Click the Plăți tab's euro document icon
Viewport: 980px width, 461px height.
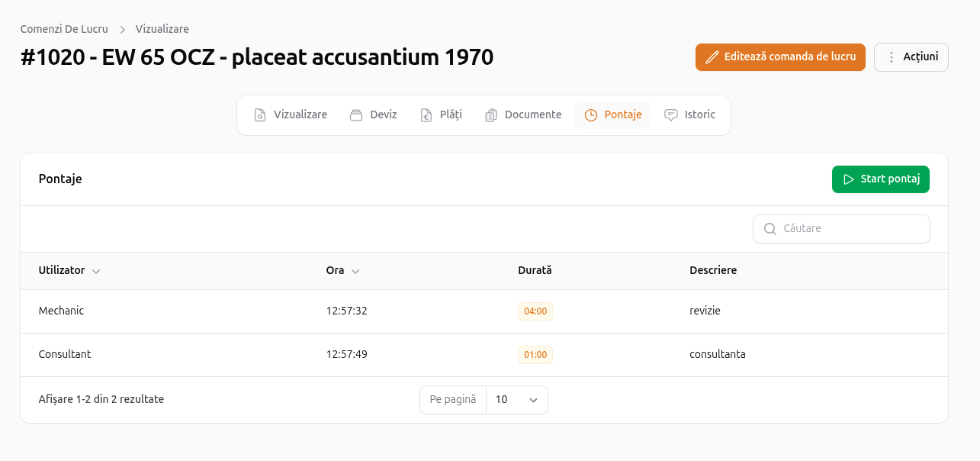(426, 115)
